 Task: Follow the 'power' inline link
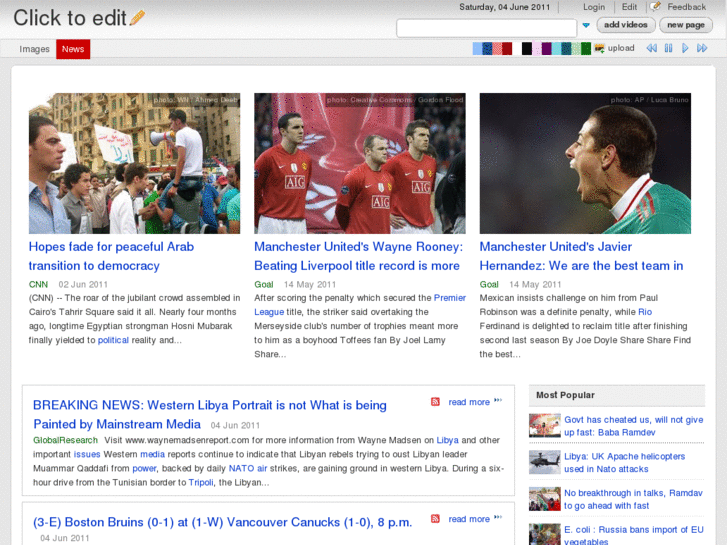[144, 468]
